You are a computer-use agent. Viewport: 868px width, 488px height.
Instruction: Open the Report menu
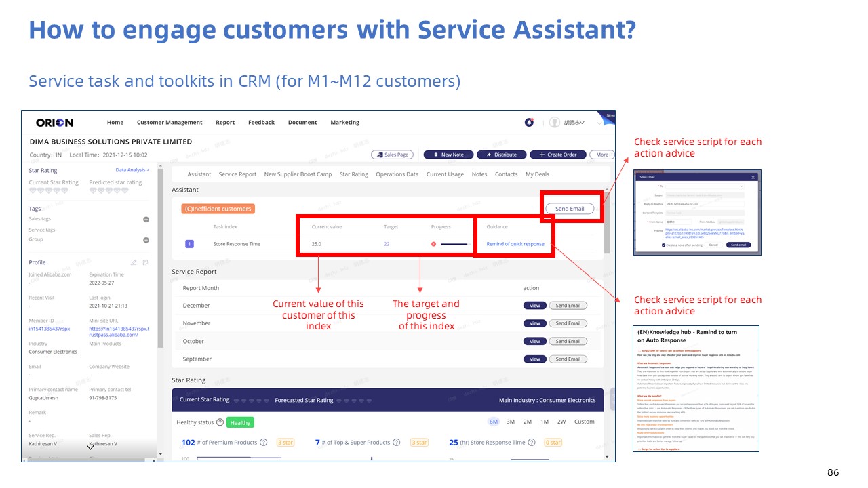pos(225,123)
